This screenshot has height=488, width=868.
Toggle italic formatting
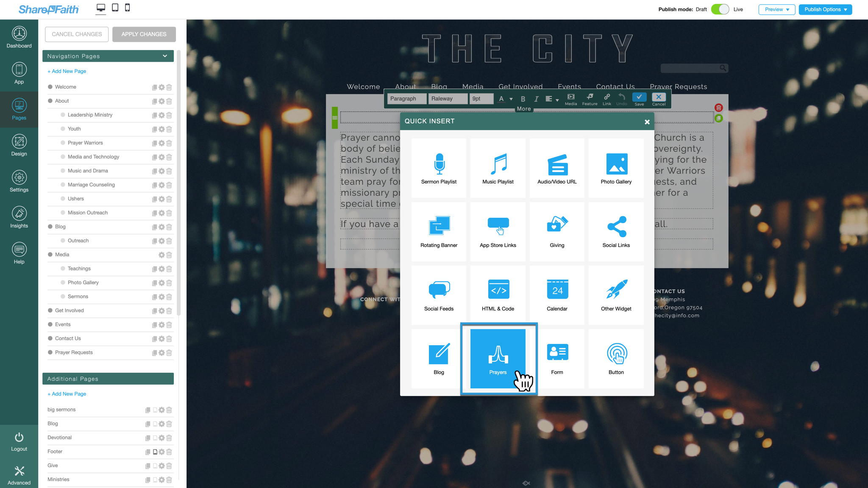click(x=536, y=99)
